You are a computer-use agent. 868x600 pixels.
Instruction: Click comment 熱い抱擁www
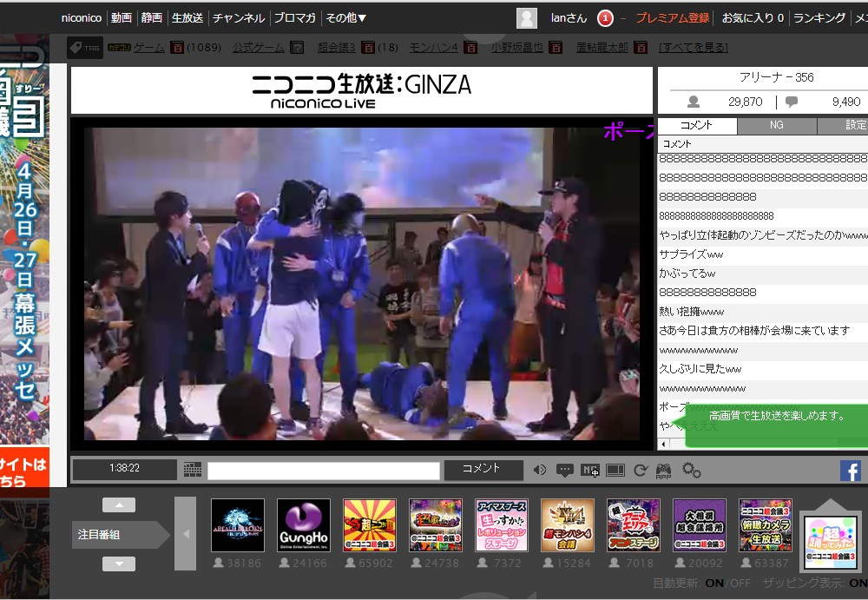pyautogui.click(x=763, y=312)
